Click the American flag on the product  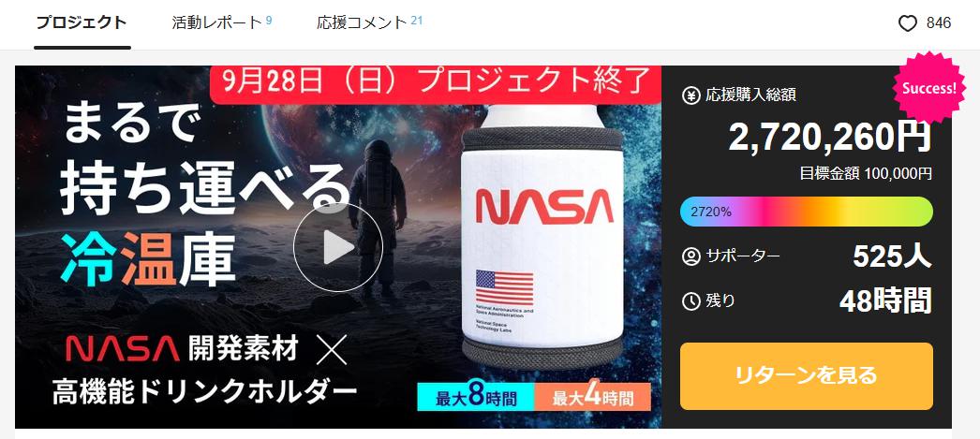click(x=504, y=286)
